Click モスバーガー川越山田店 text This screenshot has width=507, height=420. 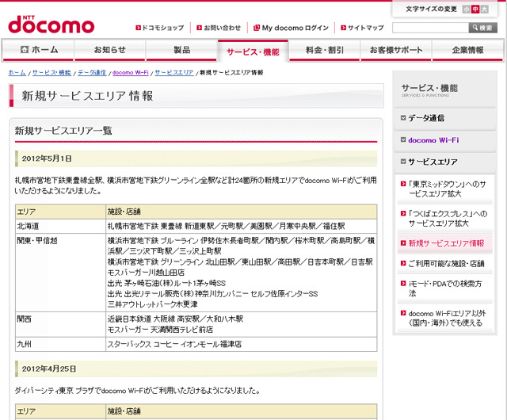(x=146, y=273)
